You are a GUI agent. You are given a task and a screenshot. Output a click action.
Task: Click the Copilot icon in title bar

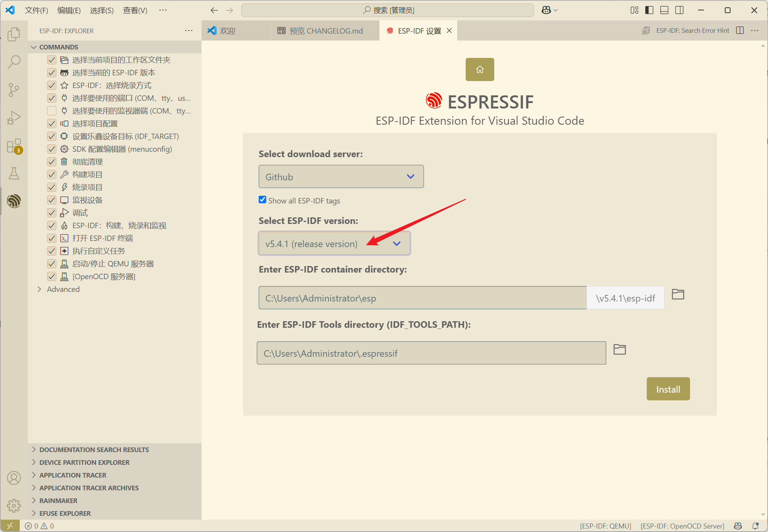click(546, 10)
